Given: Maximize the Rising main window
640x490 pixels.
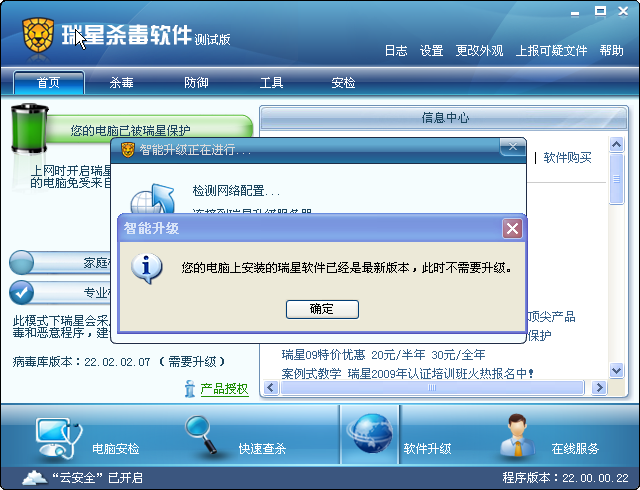Looking at the screenshot, I should coord(600,11).
